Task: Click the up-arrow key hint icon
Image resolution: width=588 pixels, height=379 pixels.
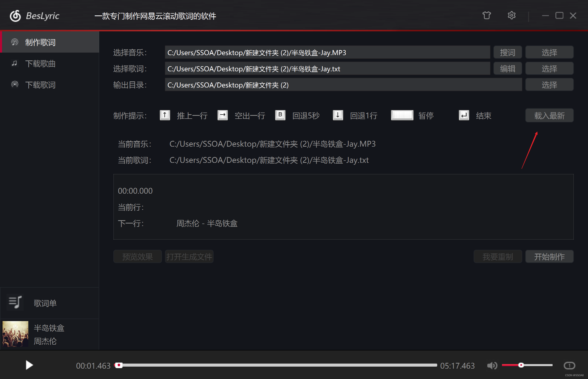Action: (165, 115)
